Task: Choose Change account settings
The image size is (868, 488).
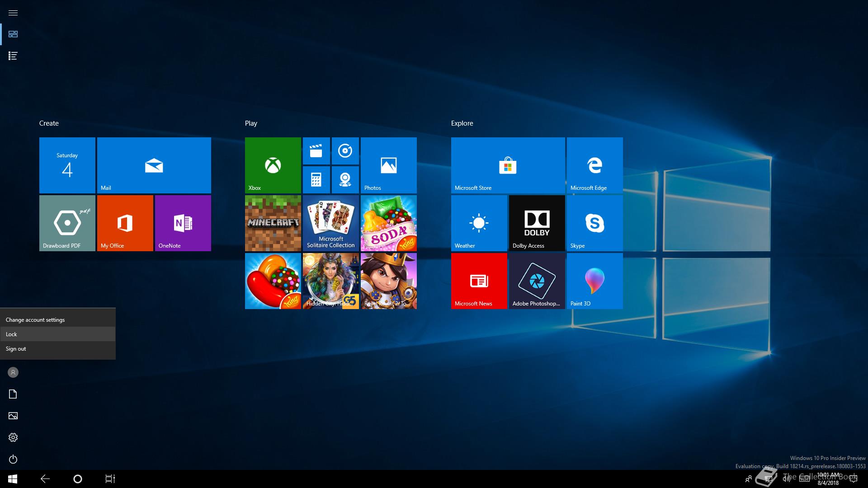Action: 58,319
